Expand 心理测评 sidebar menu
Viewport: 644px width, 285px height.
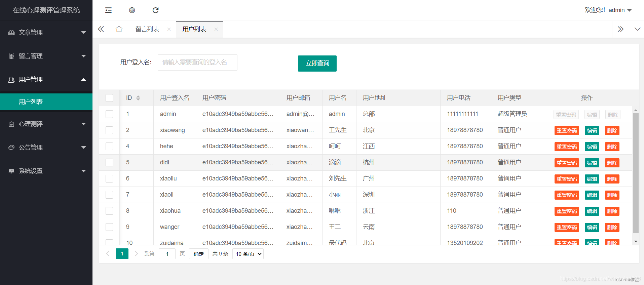click(x=46, y=124)
